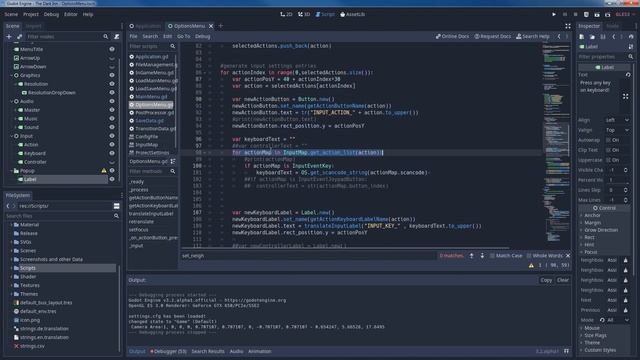Add a new node in Scene dock

9,37
